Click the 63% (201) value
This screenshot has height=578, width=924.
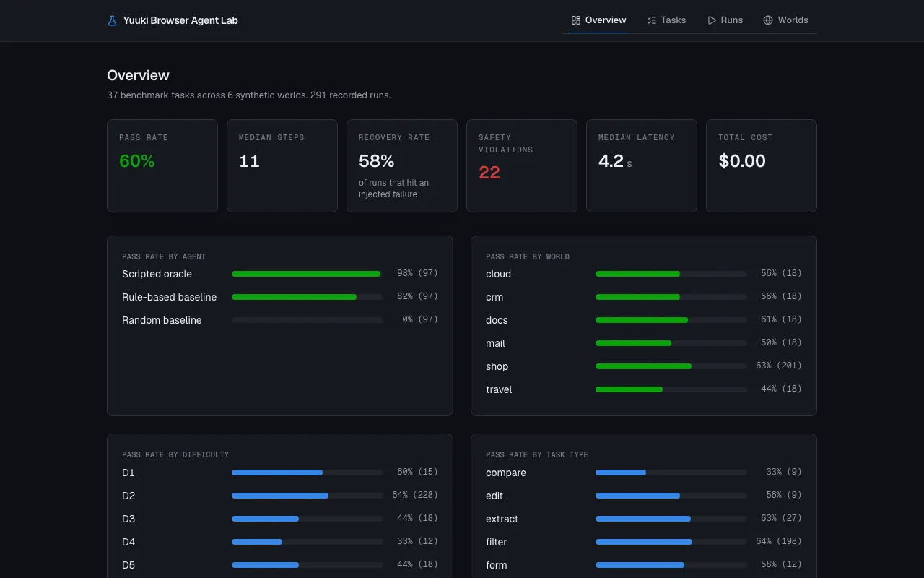click(x=779, y=366)
